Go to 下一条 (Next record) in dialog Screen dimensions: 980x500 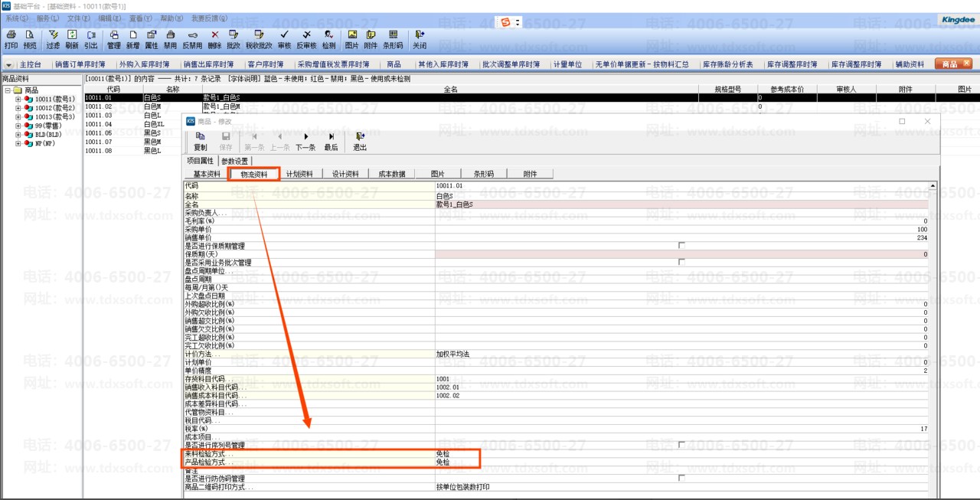pyautogui.click(x=305, y=141)
